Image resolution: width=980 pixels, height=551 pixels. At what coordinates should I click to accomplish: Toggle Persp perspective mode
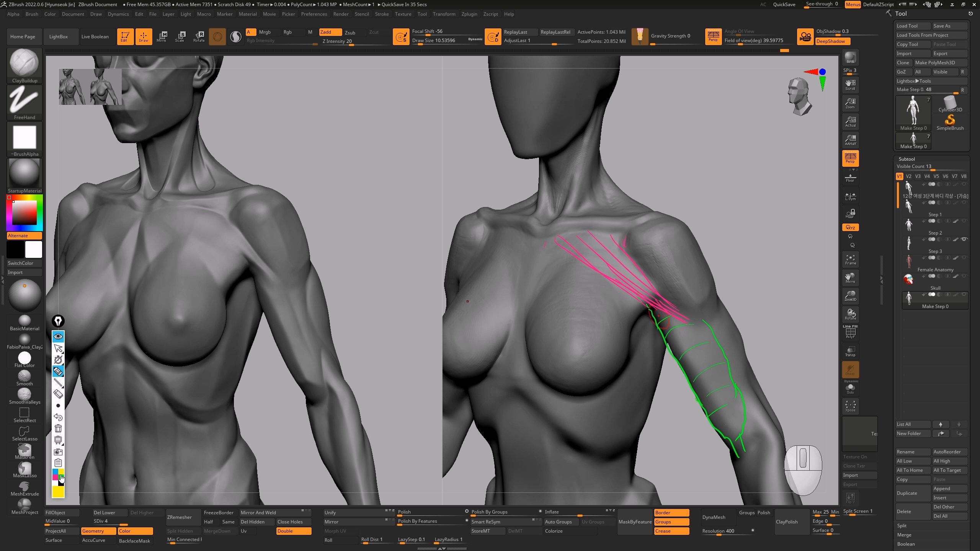(850, 158)
